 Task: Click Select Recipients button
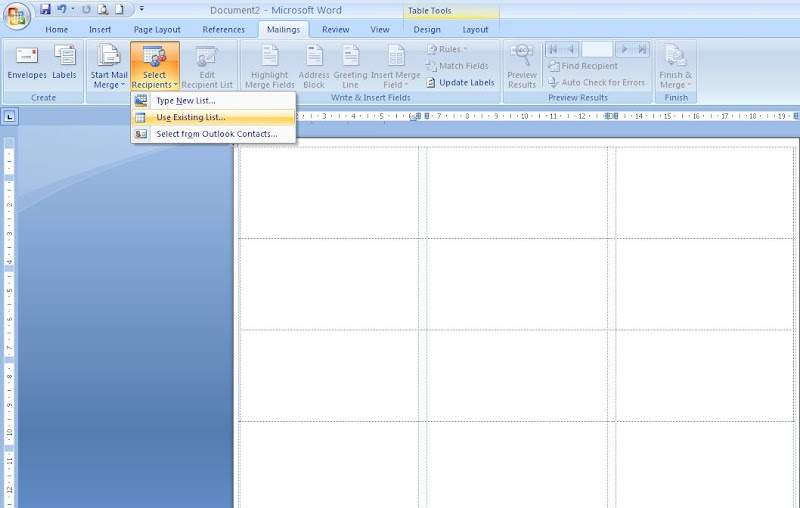tap(155, 66)
